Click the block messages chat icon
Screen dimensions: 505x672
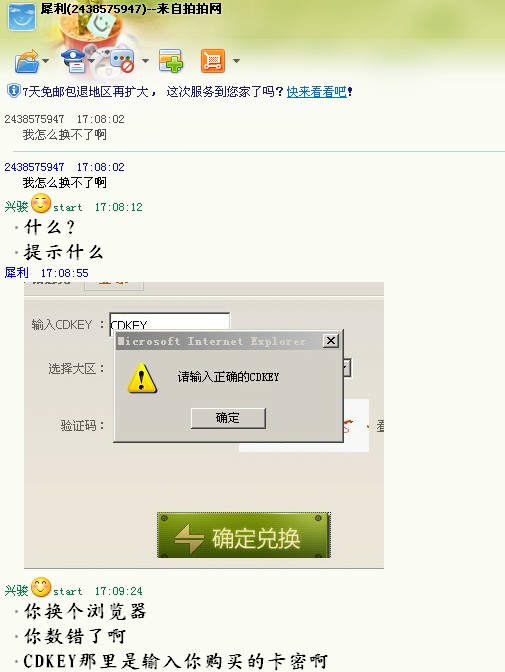122,61
